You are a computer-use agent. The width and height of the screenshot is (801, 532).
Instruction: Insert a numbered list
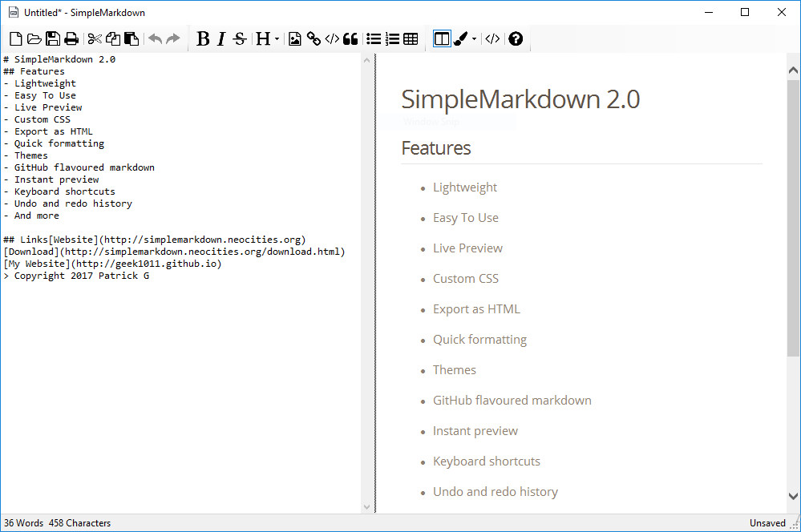[x=392, y=38]
